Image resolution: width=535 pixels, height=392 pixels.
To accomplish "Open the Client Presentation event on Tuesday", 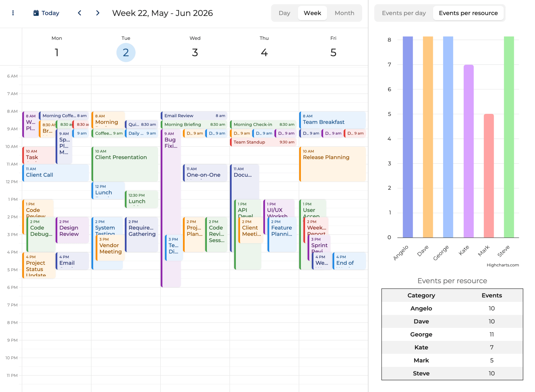I will pyautogui.click(x=125, y=164).
